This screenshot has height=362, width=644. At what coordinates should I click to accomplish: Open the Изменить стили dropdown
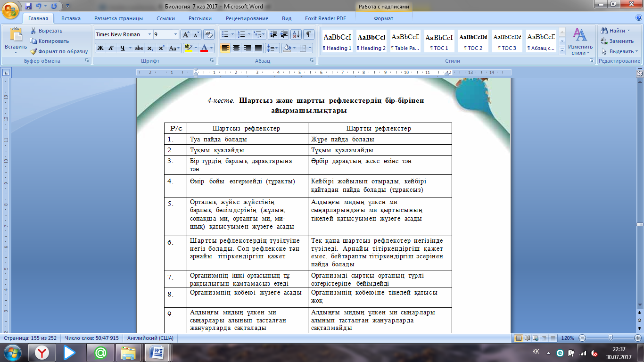580,41
